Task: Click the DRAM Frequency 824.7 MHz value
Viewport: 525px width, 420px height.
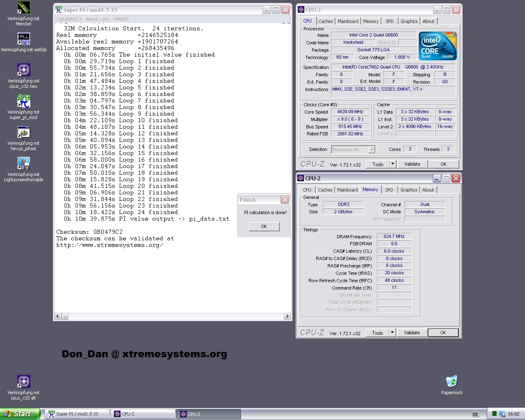Action: pyautogui.click(x=394, y=236)
